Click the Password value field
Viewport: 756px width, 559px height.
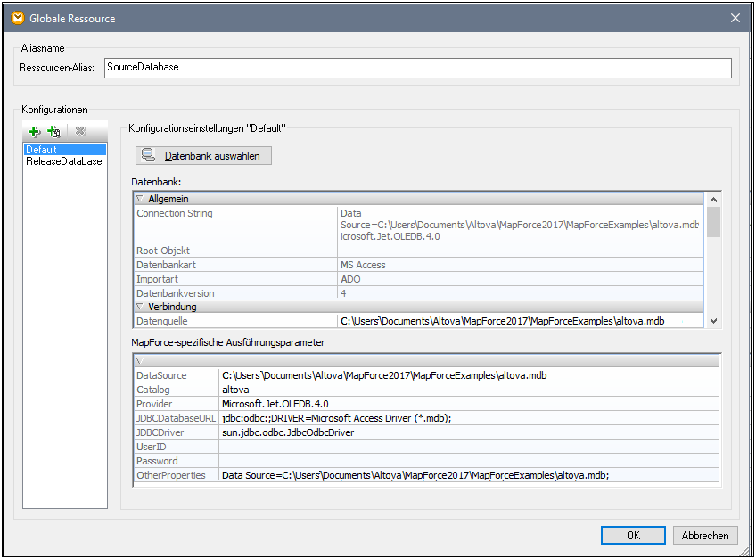click(469, 461)
